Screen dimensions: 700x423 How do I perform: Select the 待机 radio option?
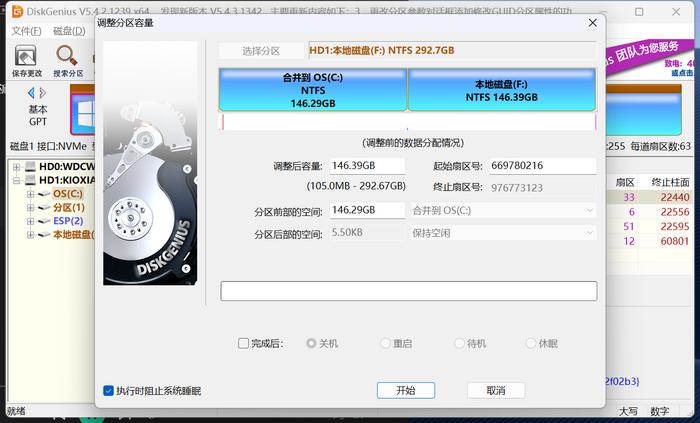[459, 343]
